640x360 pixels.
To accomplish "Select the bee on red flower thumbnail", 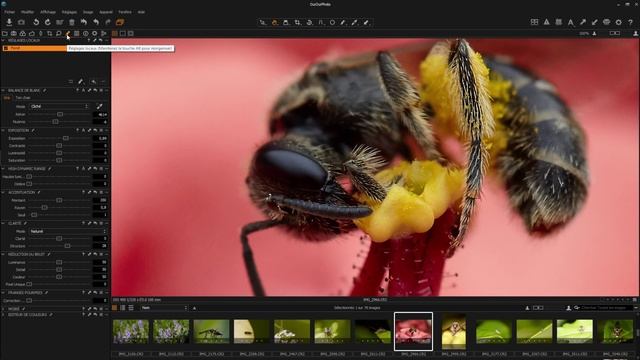I will (413, 331).
